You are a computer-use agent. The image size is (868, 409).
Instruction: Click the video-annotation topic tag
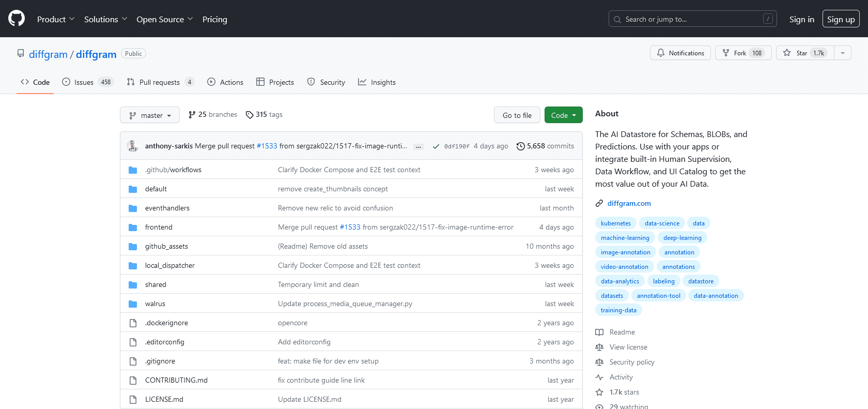(x=624, y=267)
